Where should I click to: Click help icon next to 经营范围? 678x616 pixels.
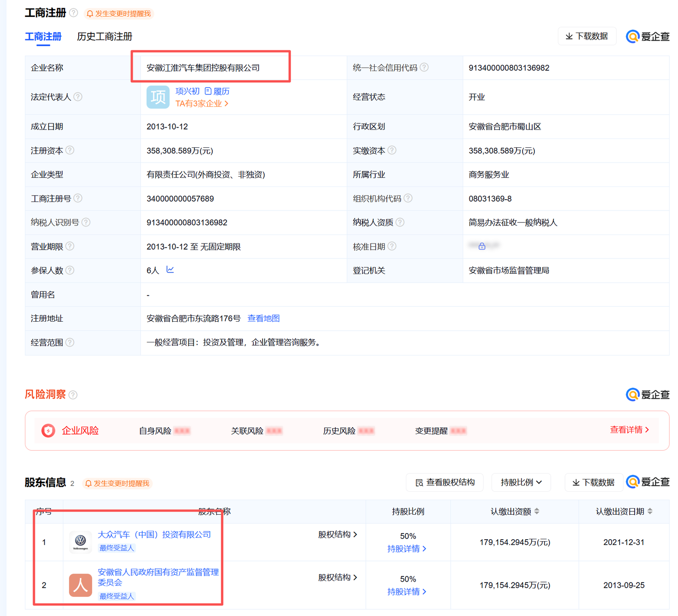click(70, 342)
